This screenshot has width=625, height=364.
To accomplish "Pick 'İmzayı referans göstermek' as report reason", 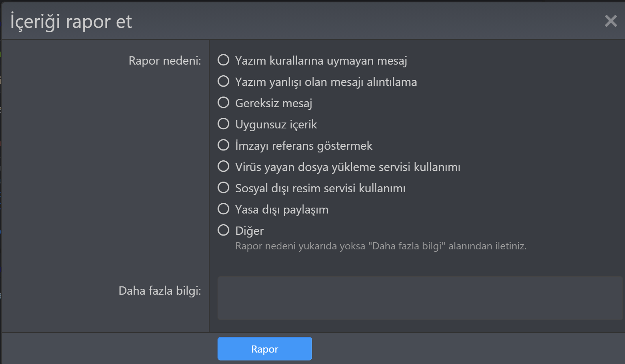I will pyautogui.click(x=223, y=145).
